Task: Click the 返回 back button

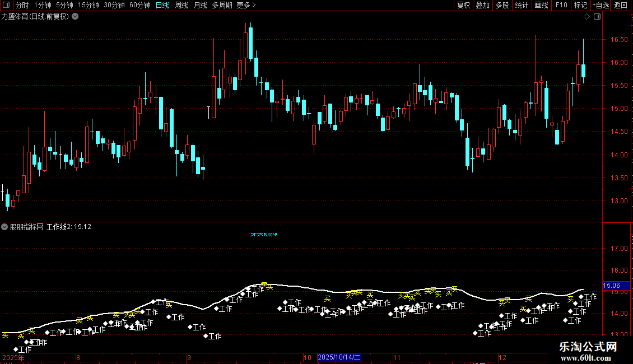Action: pos(621,5)
